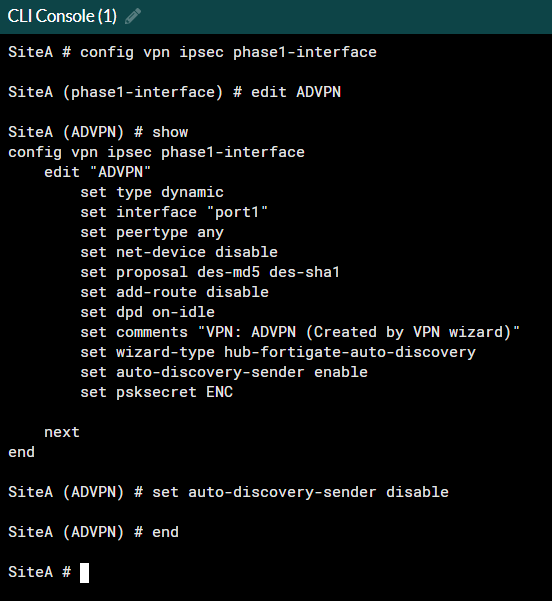Click 'set auto-discovery-sender enable' output line

[224, 372]
